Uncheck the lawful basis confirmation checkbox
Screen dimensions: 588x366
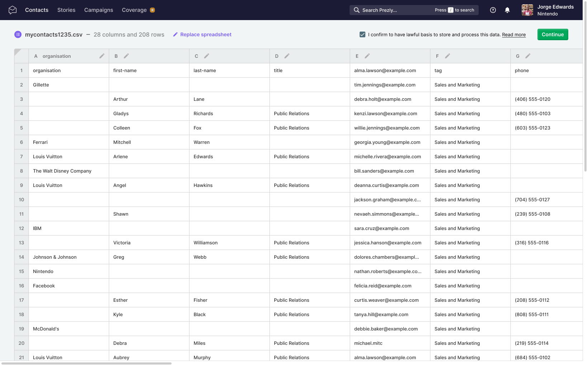coord(362,34)
